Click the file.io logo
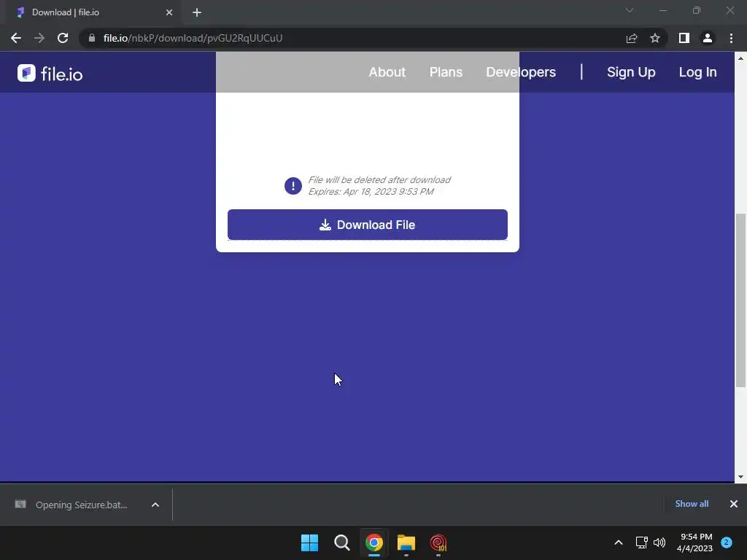 click(x=50, y=74)
